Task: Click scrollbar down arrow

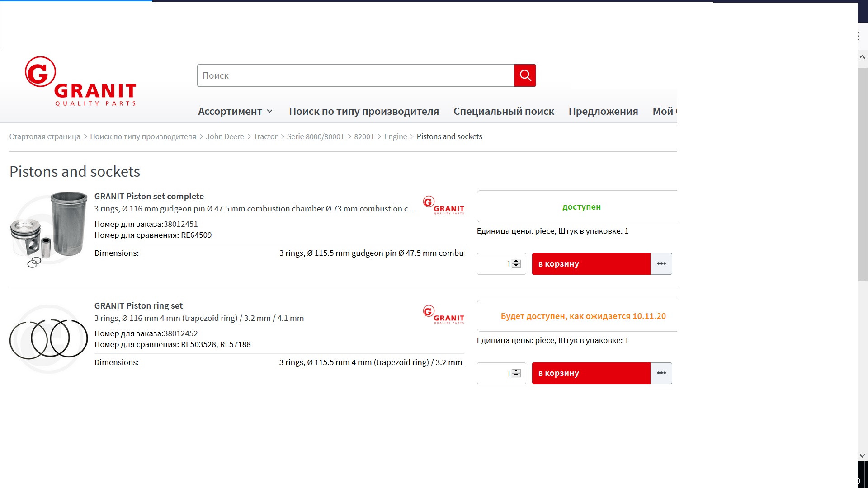Action: pyautogui.click(x=862, y=455)
